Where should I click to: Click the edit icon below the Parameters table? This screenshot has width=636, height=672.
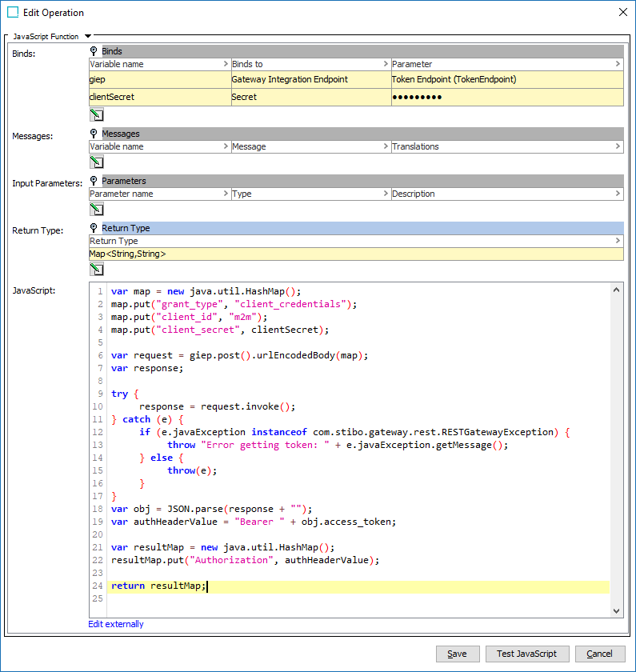pyautogui.click(x=96, y=209)
